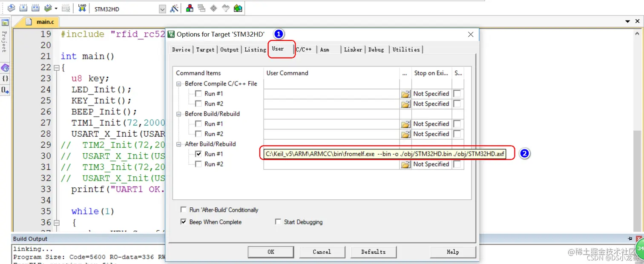Pin the Build Output panel
The height and width of the screenshot is (264, 644).
630,239
